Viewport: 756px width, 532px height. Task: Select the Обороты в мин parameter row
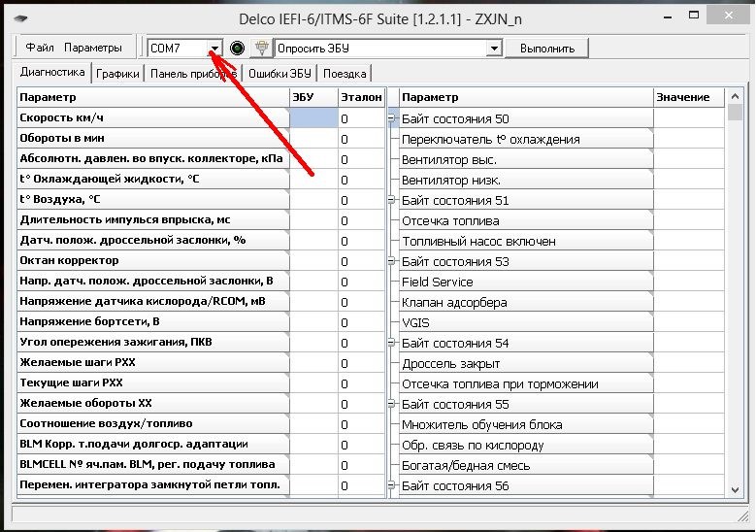coord(153,139)
